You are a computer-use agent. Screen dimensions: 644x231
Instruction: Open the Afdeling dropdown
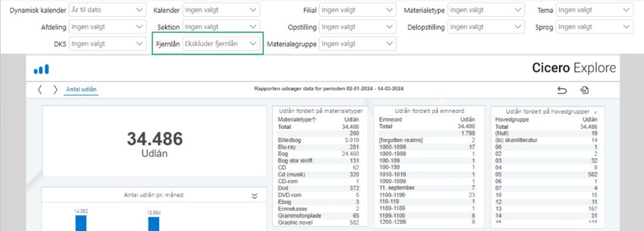107,27
